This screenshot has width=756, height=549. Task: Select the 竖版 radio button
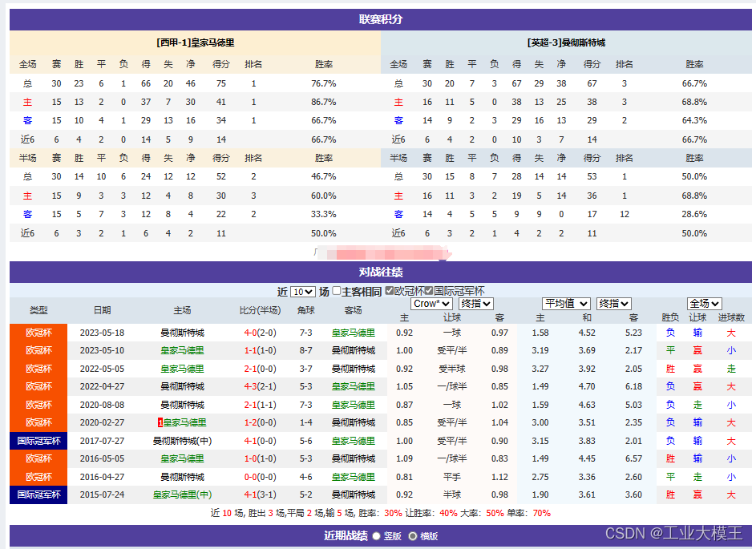coord(376,536)
